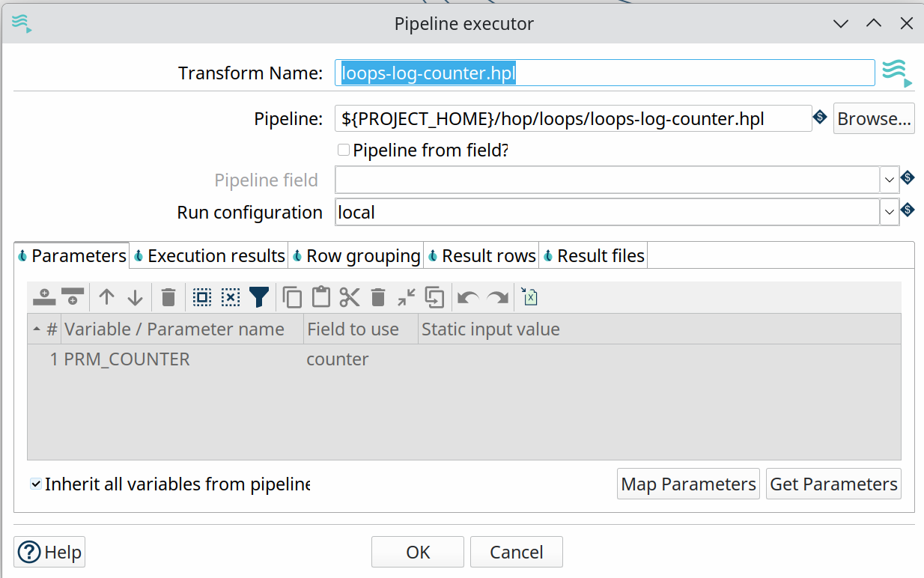Open the Row grouping tab
The image size is (924, 578).
356,256
